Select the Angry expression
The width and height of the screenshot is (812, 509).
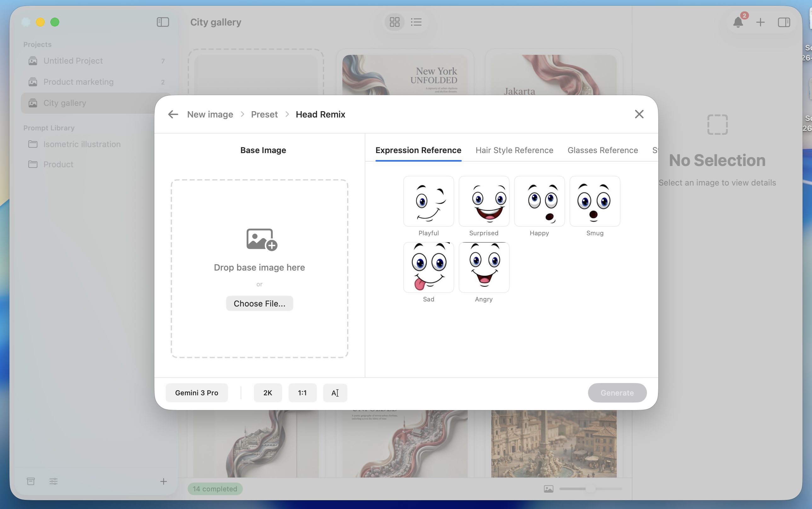click(483, 267)
